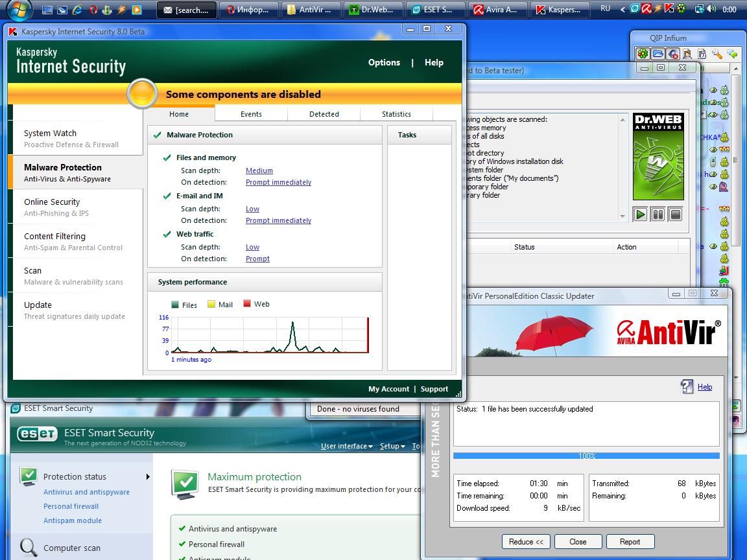Screen dimensions: 747x560
Task: Open Scan section in Kaspersky sidebar
Action: [78, 275]
